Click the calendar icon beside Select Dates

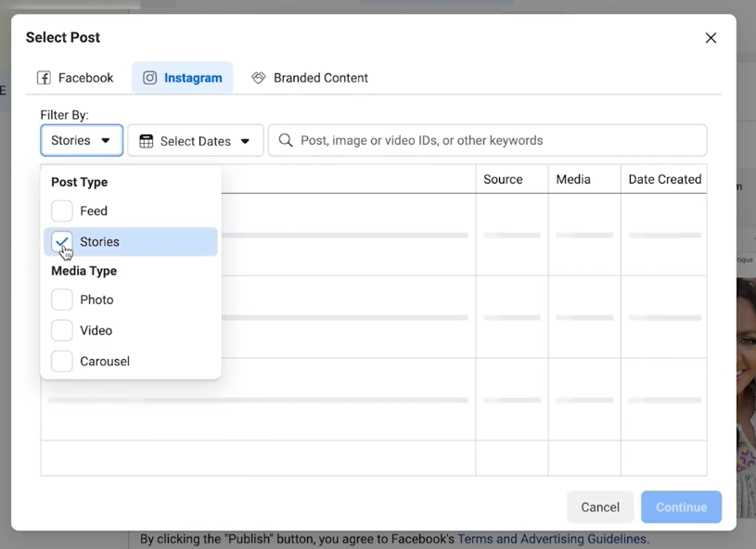pos(147,141)
